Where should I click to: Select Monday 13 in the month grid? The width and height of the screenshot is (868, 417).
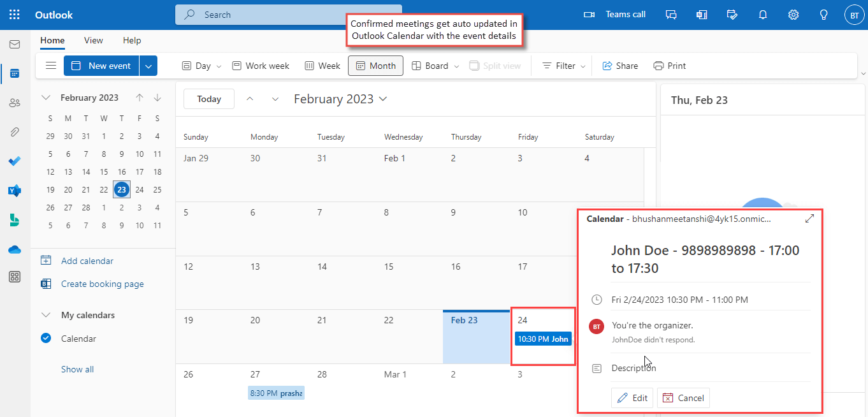(x=275, y=282)
